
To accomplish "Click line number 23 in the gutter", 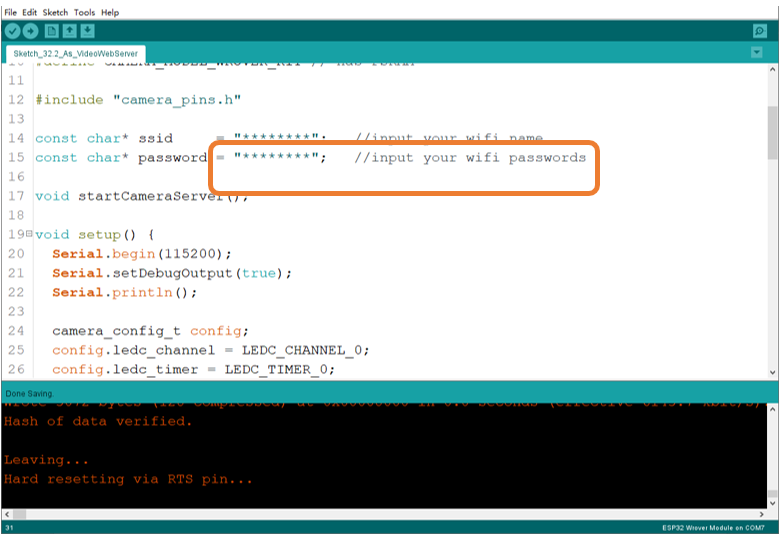I will pyautogui.click(x=16, y=312).
